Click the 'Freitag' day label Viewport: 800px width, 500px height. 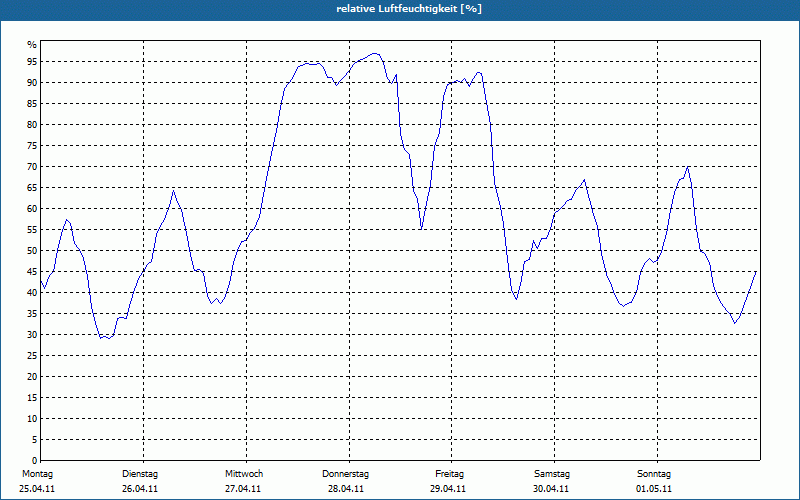[x=449, y=474]
